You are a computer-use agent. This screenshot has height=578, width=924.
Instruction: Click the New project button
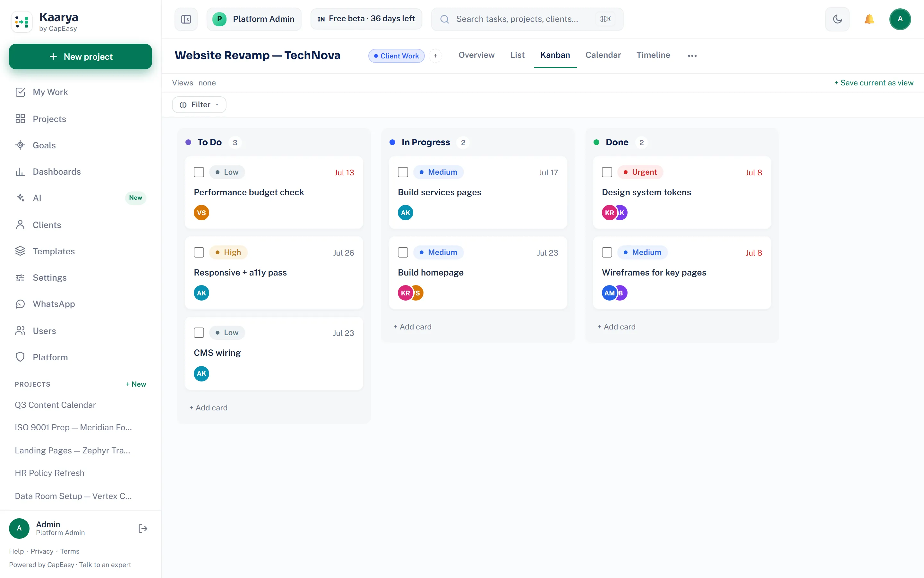click(x=81, y=57)
